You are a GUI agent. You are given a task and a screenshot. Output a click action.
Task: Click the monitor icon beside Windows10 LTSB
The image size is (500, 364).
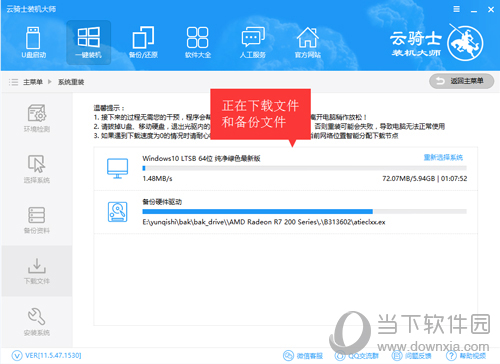click(117, 168)
